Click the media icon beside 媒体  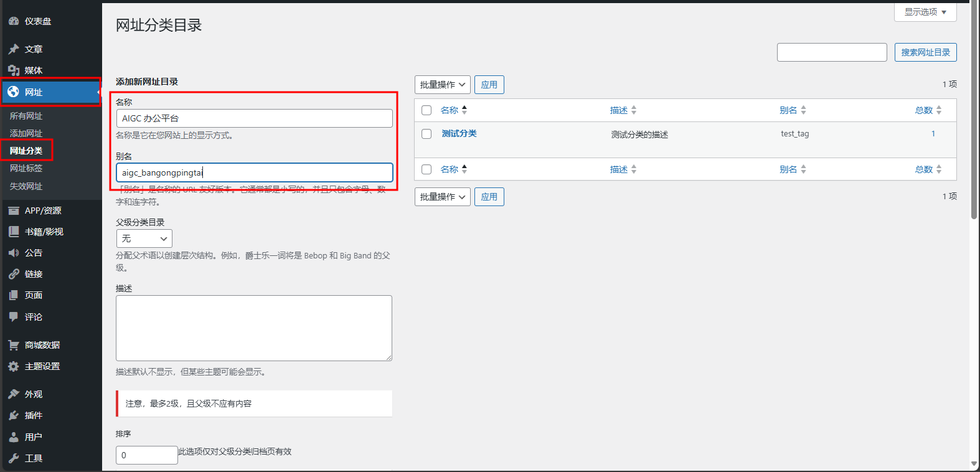(x=14, y=70)
